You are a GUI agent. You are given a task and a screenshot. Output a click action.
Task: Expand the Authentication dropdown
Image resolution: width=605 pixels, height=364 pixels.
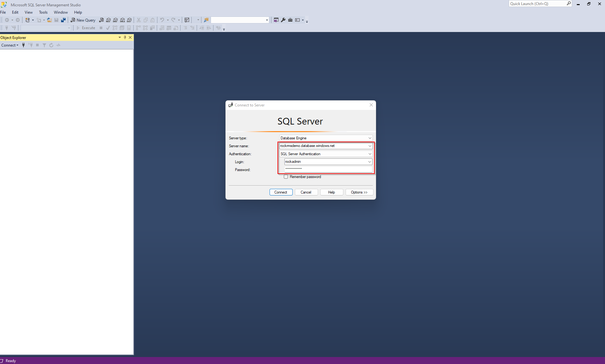click(369, 154)
